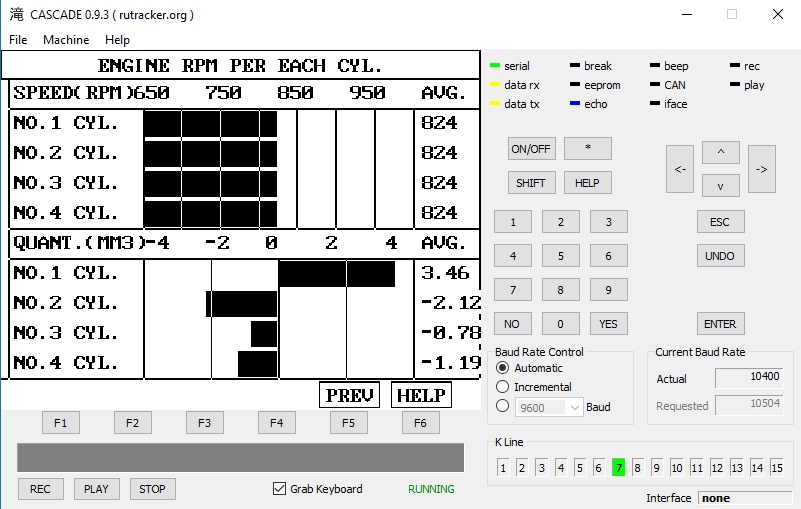This screenshot has height=509, width=801.
Task: Click the asterisk keypad button
Action: coord(587,149)
